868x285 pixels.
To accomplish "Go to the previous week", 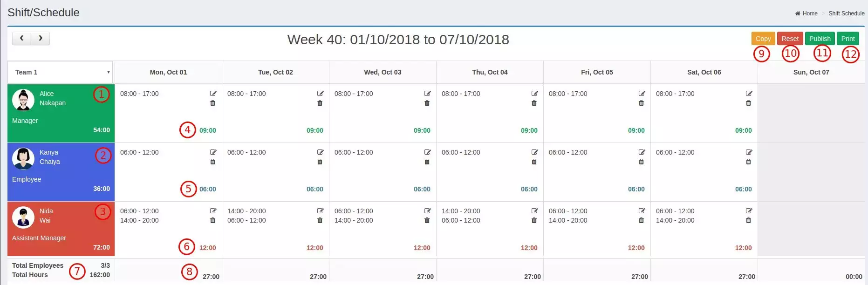I will tap(21, 38).
